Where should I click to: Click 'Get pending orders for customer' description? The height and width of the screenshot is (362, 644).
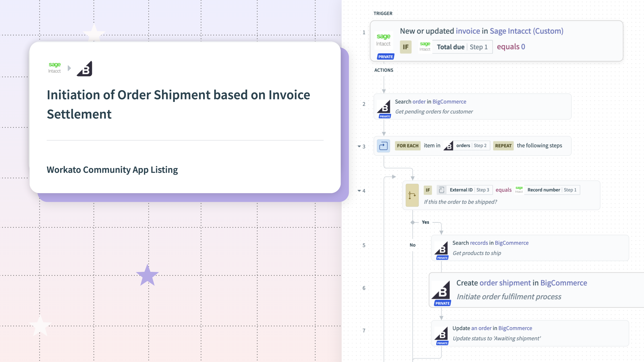click(434, 112)
